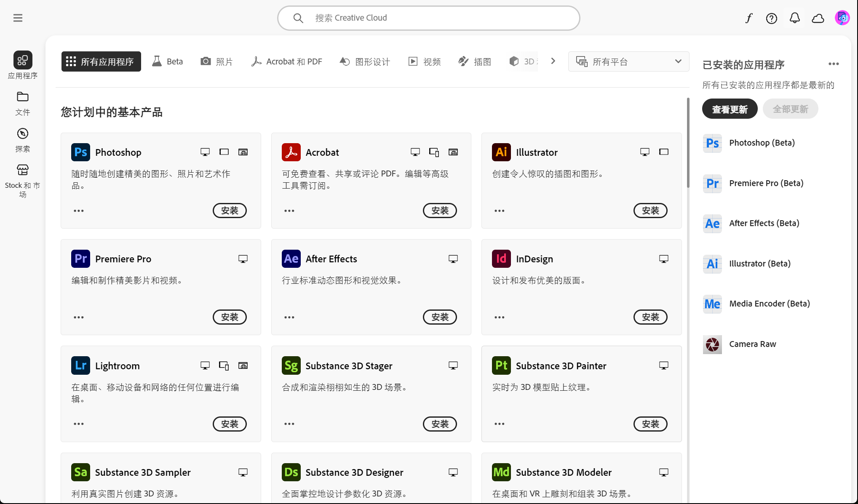The width and height of the screenshot is (858, 504).
Task: Click the Photoshop app icon
Action: [80, 152]
